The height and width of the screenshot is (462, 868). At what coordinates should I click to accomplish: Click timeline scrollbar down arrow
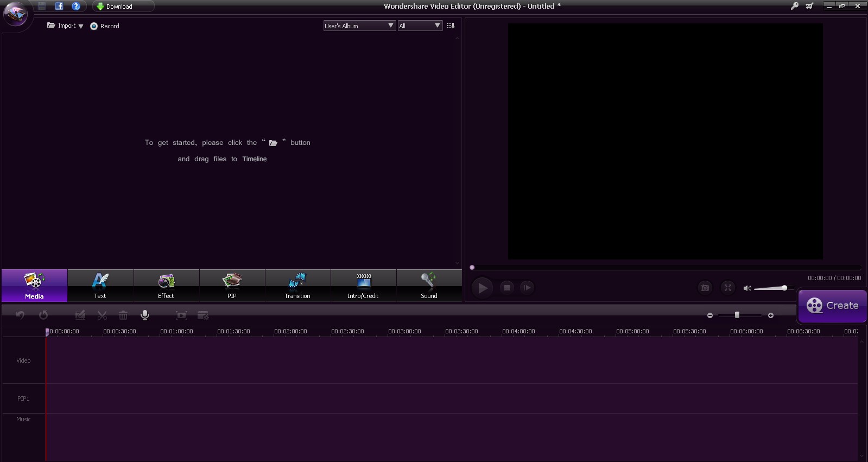(861, 457)
